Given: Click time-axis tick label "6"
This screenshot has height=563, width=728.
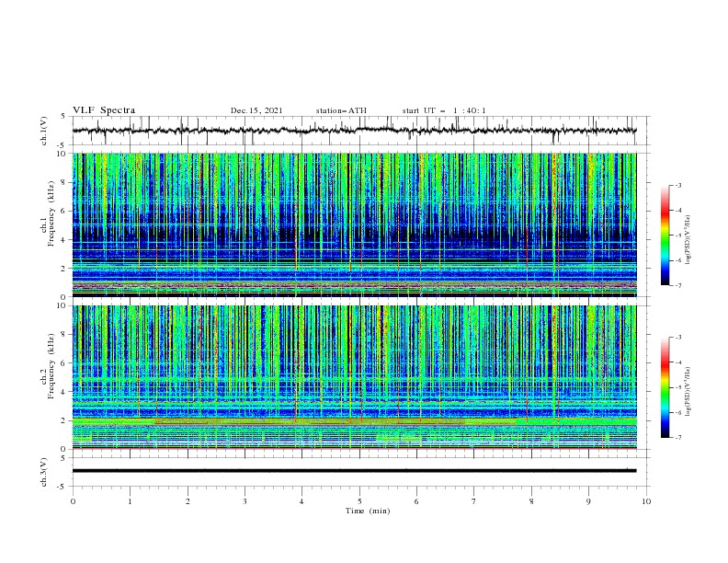Looking at the screenshot, I should [x=416, y=501].
